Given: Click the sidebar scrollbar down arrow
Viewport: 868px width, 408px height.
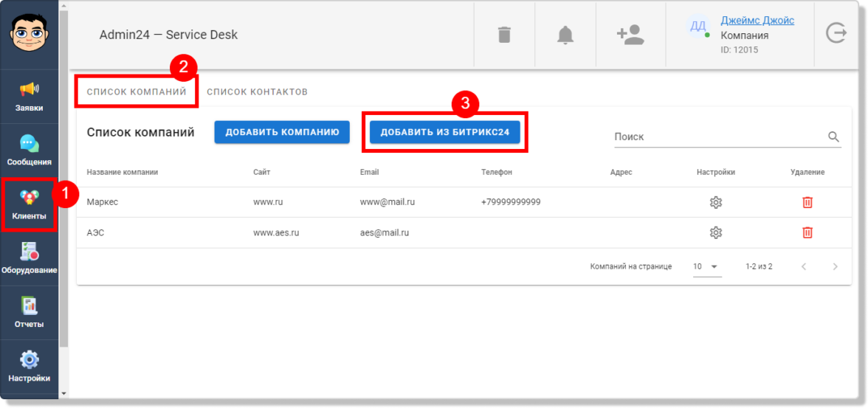Looking at the screenshot, I should point(63,393).
